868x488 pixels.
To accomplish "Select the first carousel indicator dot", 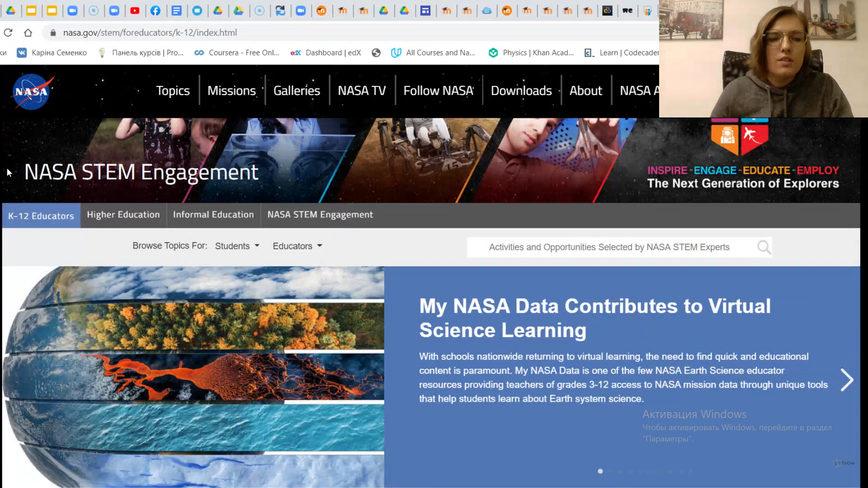I will point(600,471).
